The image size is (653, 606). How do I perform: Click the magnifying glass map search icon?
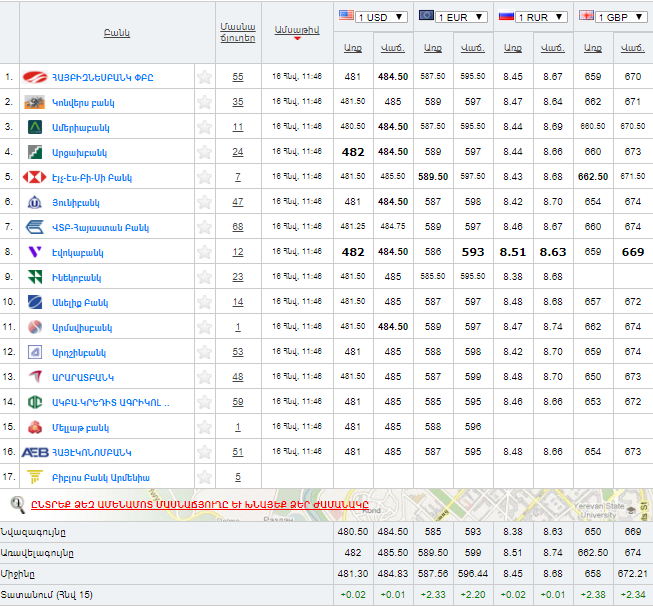click(17, 505)
